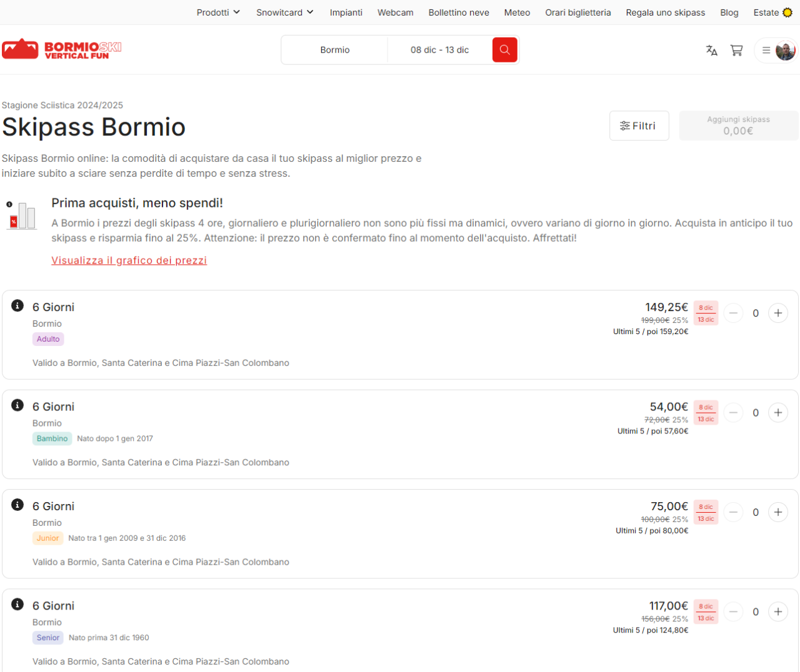Click the 54,00€ price

click(x=669, y=407)
